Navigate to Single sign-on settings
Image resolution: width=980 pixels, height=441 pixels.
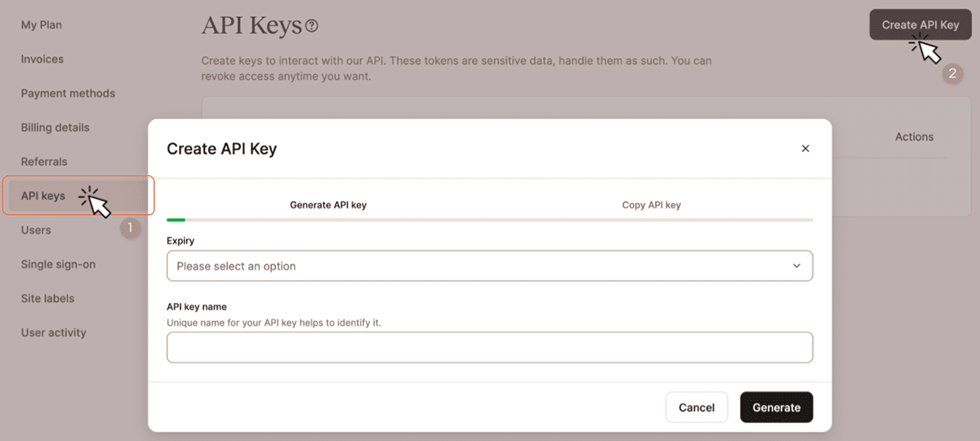point(58,265)
